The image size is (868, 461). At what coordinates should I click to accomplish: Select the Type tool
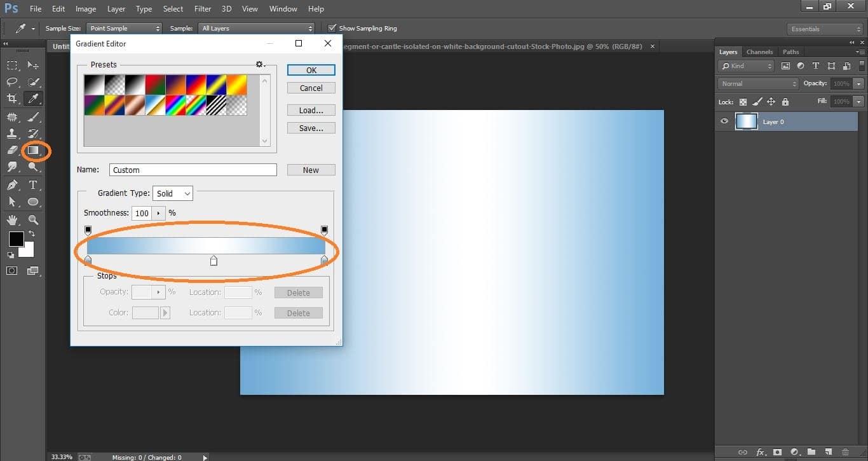[x=33, y=184]
